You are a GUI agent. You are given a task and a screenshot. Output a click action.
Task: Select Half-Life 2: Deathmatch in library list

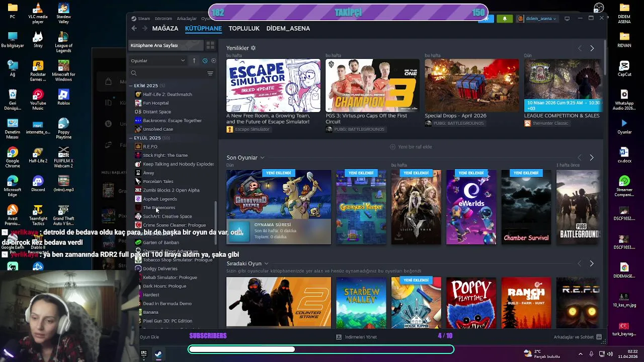click(168, 95)
